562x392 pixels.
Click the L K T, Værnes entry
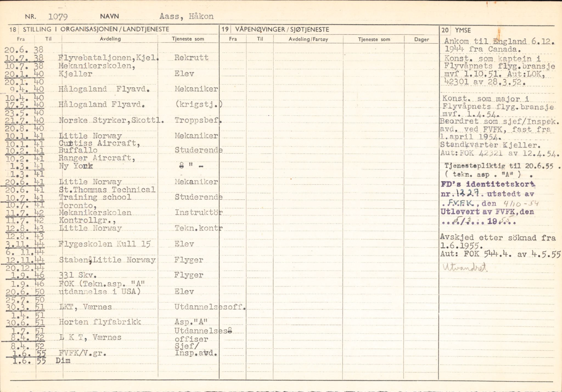pos(90,337)
